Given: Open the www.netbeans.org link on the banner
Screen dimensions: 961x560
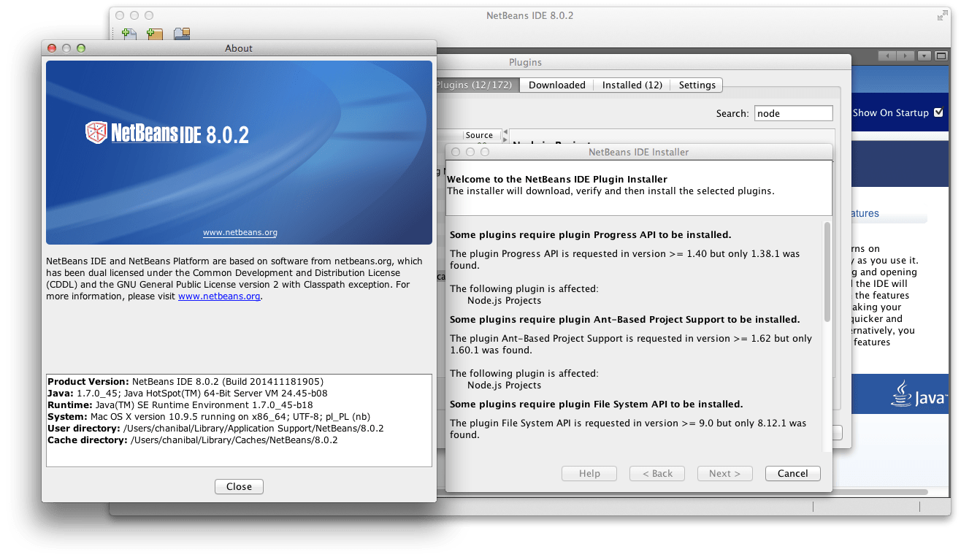Looking at the screenshot, I should 240,233.
